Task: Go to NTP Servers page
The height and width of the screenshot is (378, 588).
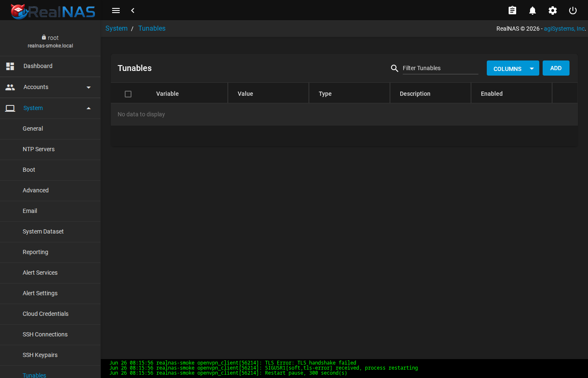Action: point(50,149)
